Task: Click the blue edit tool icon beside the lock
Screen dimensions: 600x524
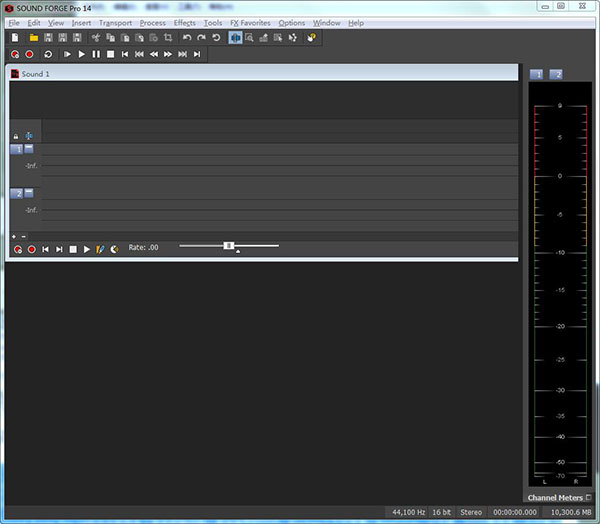Action: coord(29,136)
